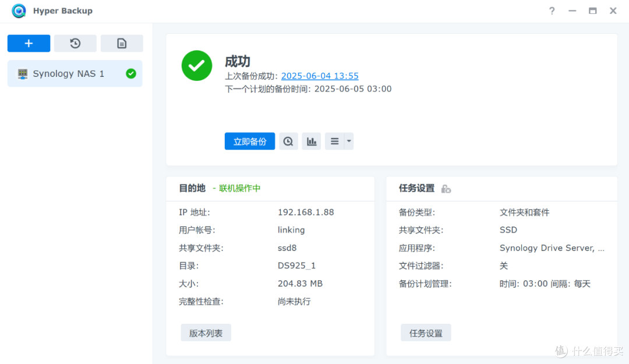This screenshot has width=629, height=364.
Task: Minimize the Hyper Backup window
Action: pyautogui.click(x=573, y=11)
